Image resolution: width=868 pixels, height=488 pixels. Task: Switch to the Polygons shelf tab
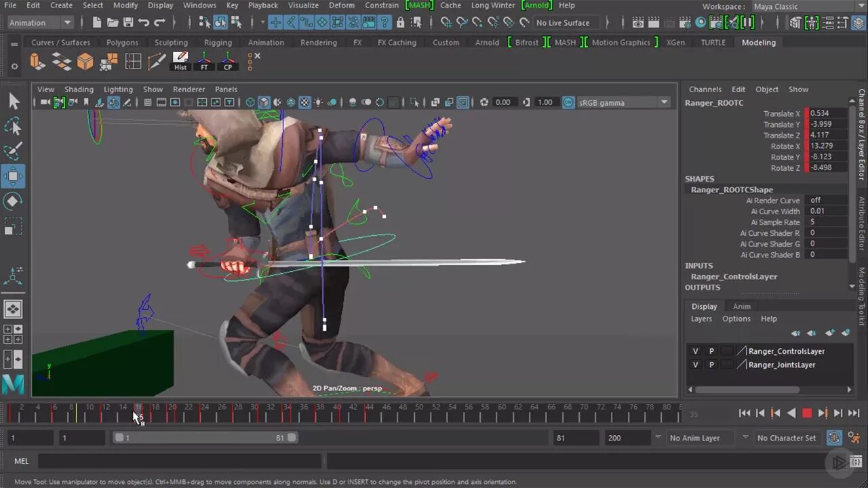coord(122,42)
